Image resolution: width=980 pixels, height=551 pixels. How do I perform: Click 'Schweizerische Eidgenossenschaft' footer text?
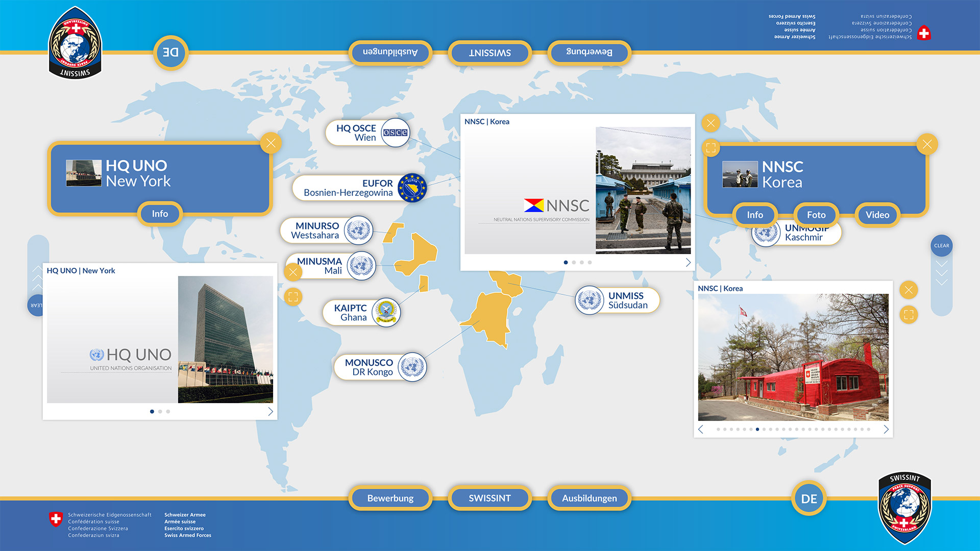(x=110, y=515)
